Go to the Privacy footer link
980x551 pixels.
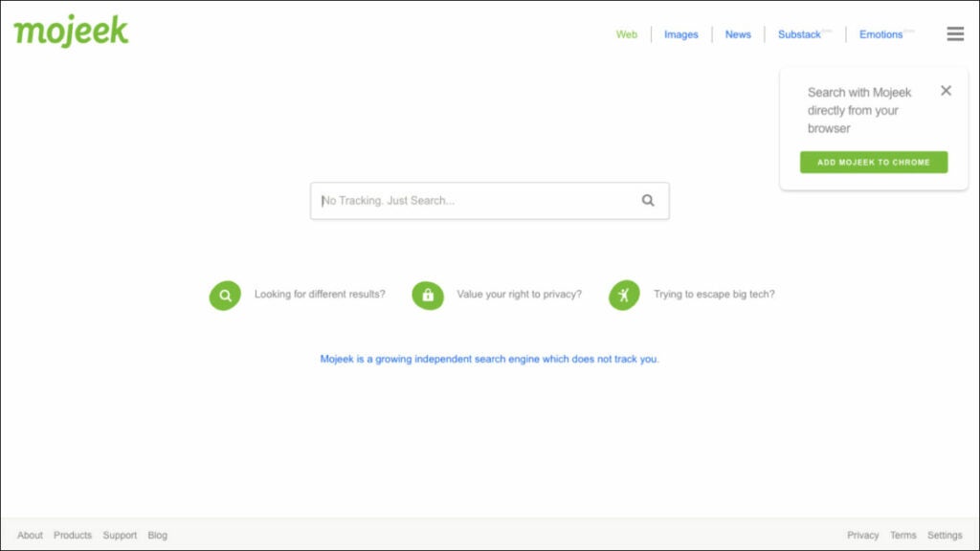[x=862, y=536]
